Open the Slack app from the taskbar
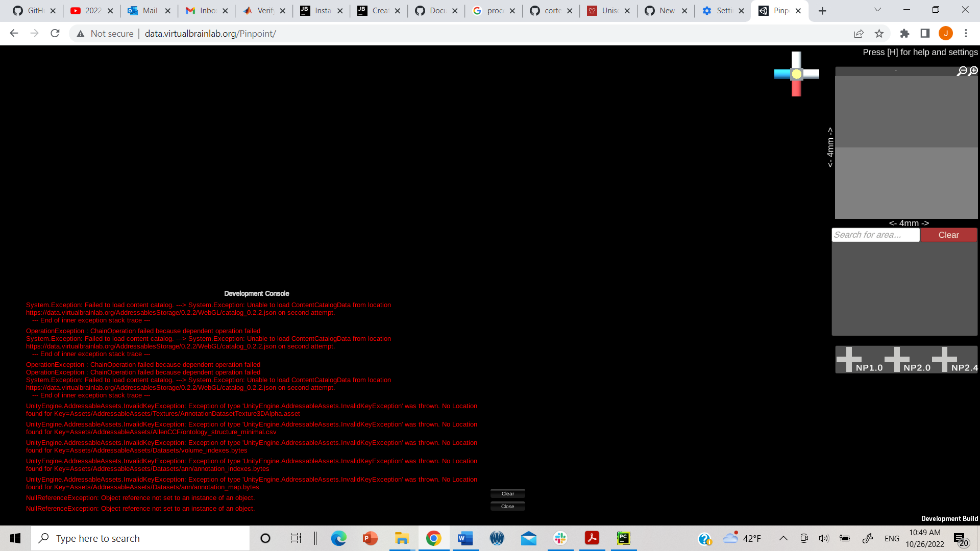The height and width of the screenshot is (551, 980). click(x=560, y=538)
